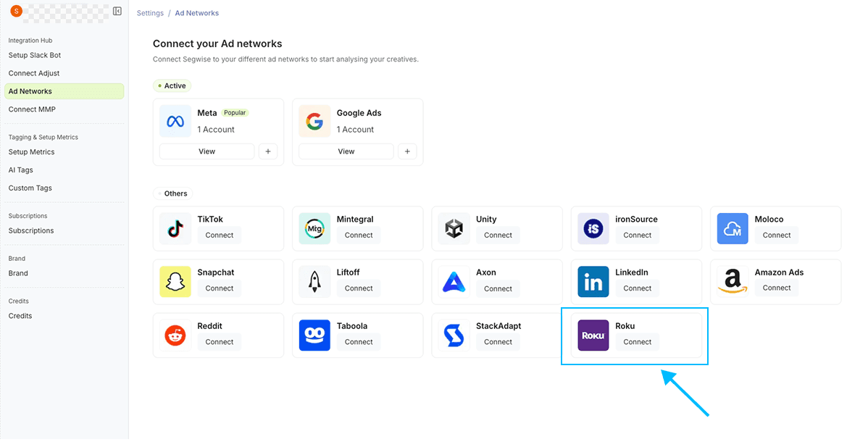Click the ironSource logo icon
The height and width of the screenshot is (442, 868).
coord(593,228)
